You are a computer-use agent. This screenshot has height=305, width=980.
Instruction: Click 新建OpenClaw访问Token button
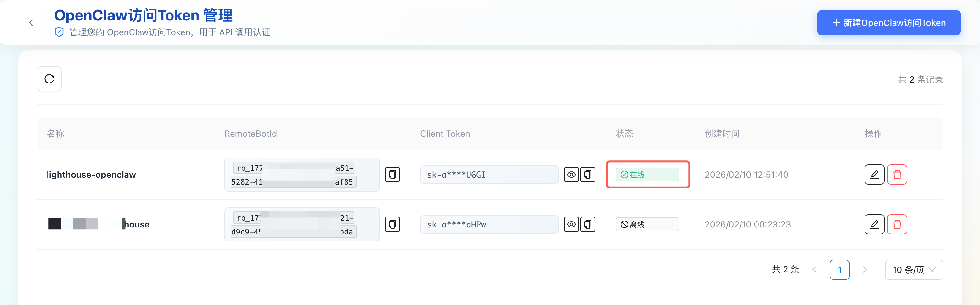889,23
